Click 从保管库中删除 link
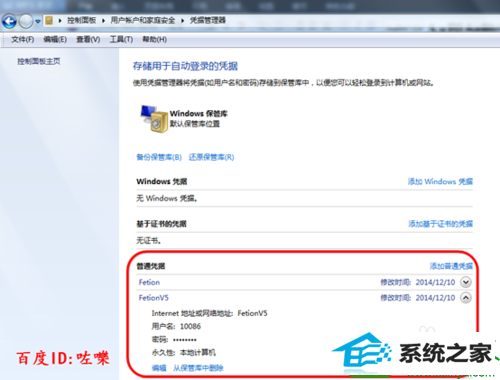 (198, 368)
